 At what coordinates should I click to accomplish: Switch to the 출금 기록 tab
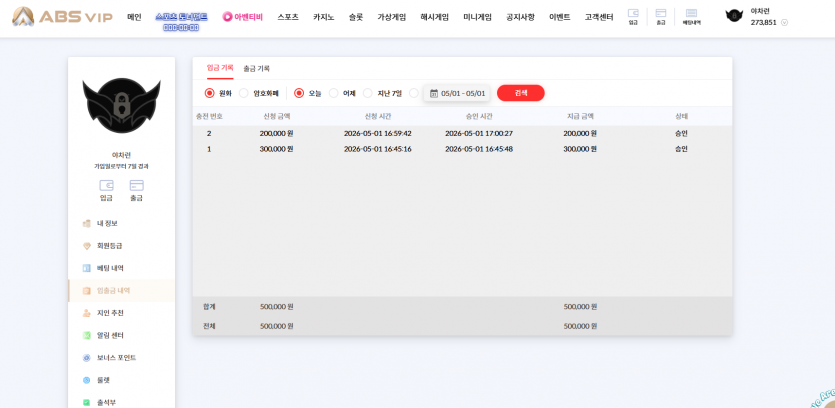[x=256, y=69]
